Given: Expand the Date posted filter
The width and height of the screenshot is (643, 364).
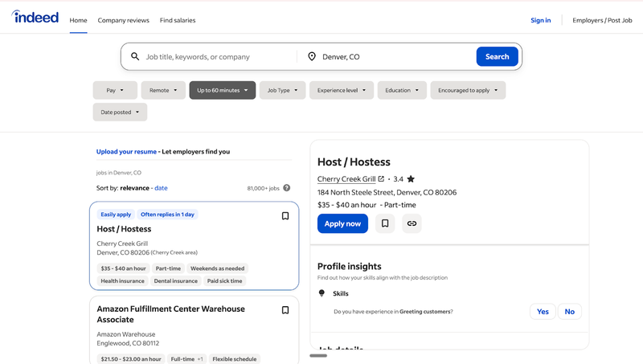Looking at the screenshot, I should [x=120, y=112].
